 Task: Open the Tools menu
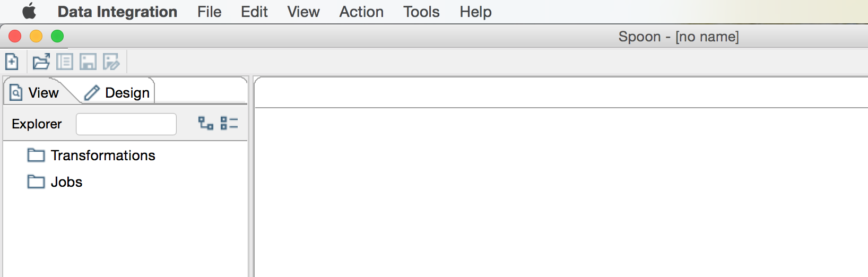point(421,12)
